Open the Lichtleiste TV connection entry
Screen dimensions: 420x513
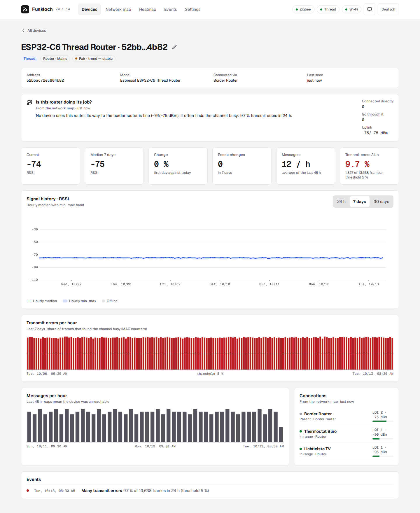(x=346, y=451)
